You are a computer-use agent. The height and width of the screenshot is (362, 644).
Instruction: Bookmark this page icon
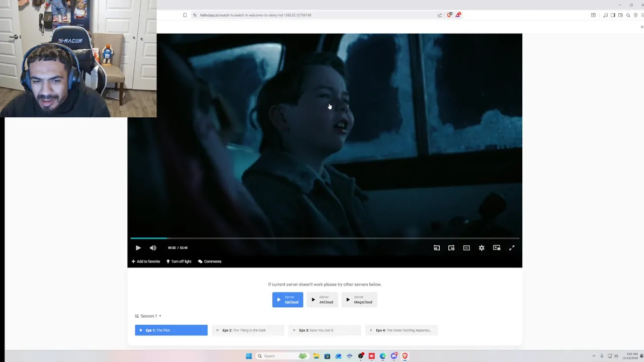pyautogui.click(x=185, y=15)
